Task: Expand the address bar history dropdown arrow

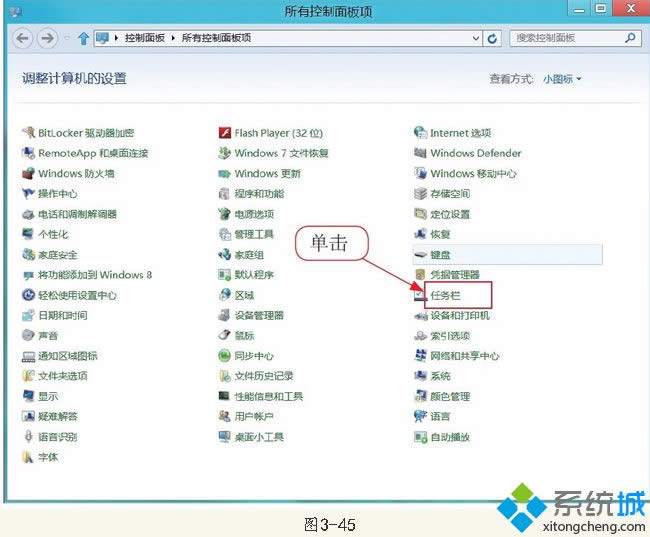Action: pos(476,39)
